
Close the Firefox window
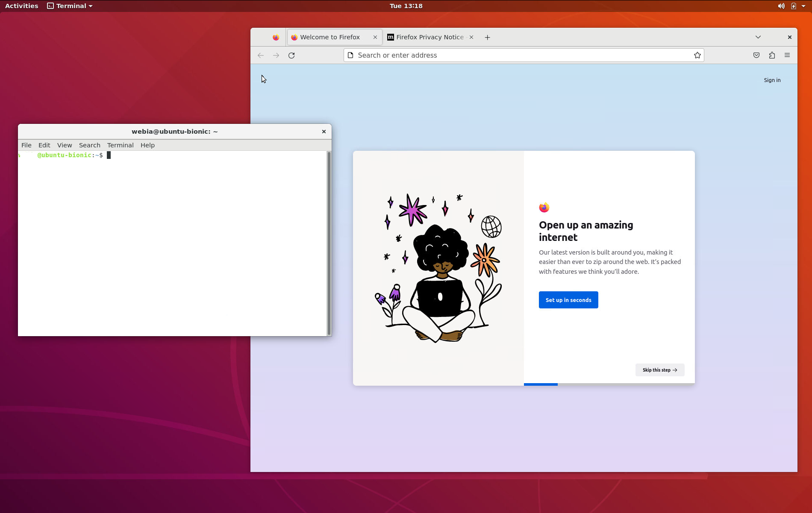(790, 37)
